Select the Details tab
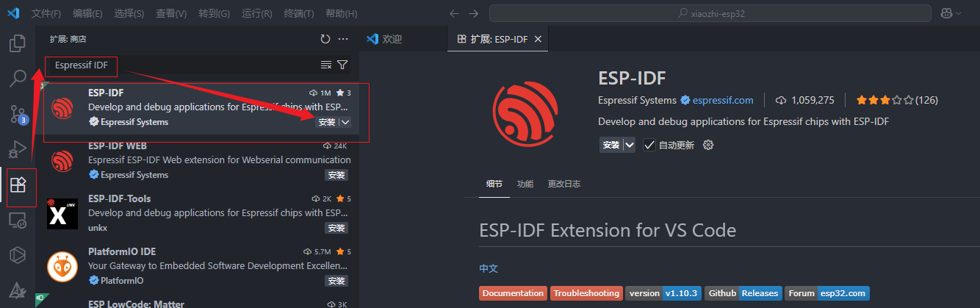Screen dimensions: 980x308 494,184
